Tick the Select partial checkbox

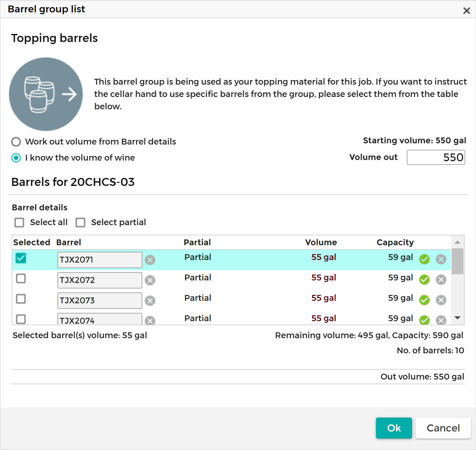pos(81,222)
